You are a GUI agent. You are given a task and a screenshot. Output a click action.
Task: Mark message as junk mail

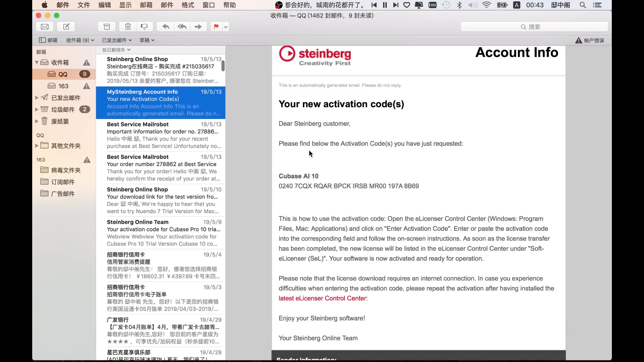click(144, 27)
